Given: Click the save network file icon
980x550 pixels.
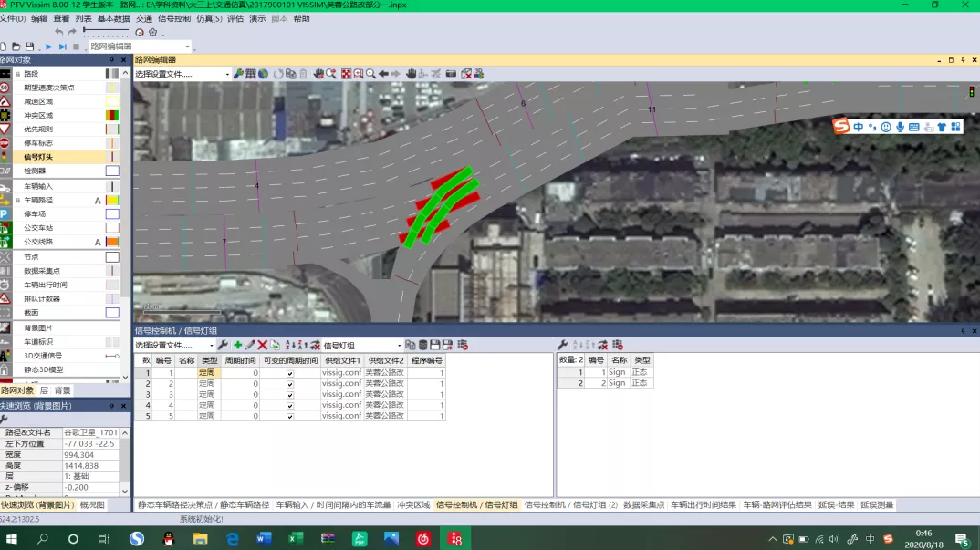Looking at the screenshot, I should point(29,47).
